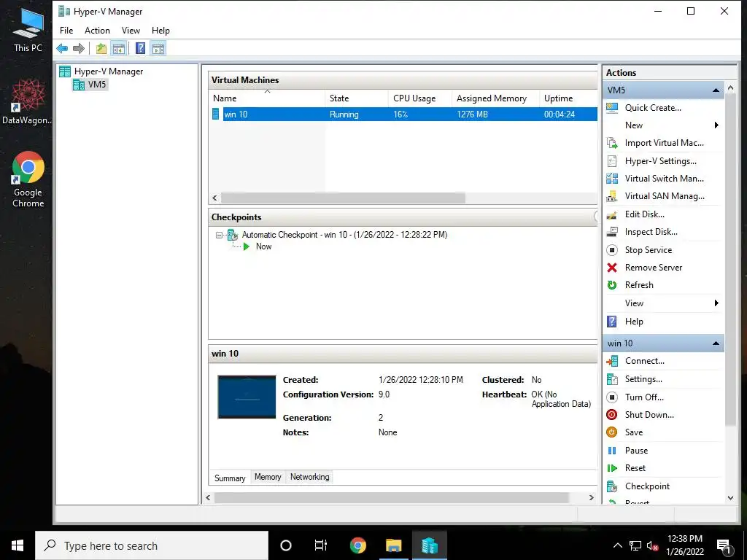Click the Forward arrow in toolbar
Screen dimensions: 747x560
(79, 48)
